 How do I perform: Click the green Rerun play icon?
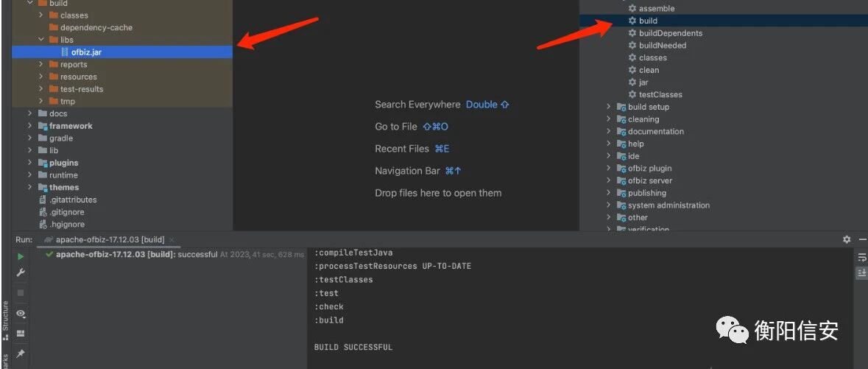pyautogui.click(x=21, y=256)
